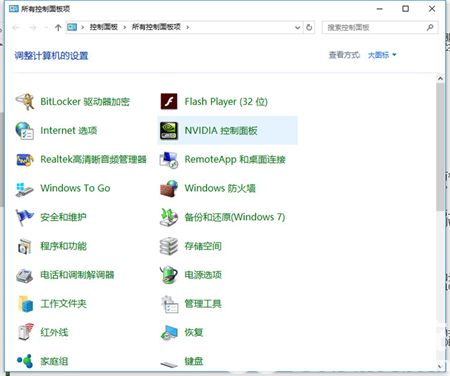Open the Windows To Go text label
The height and width of the screenshot is (376, 450).
coord(75,188)
